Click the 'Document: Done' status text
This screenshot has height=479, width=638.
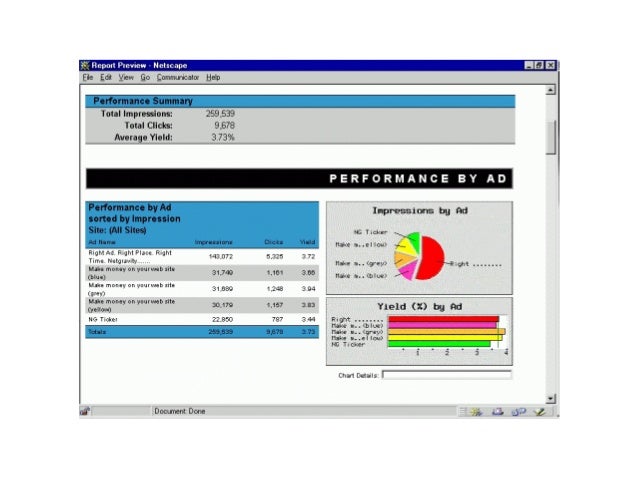179,411
